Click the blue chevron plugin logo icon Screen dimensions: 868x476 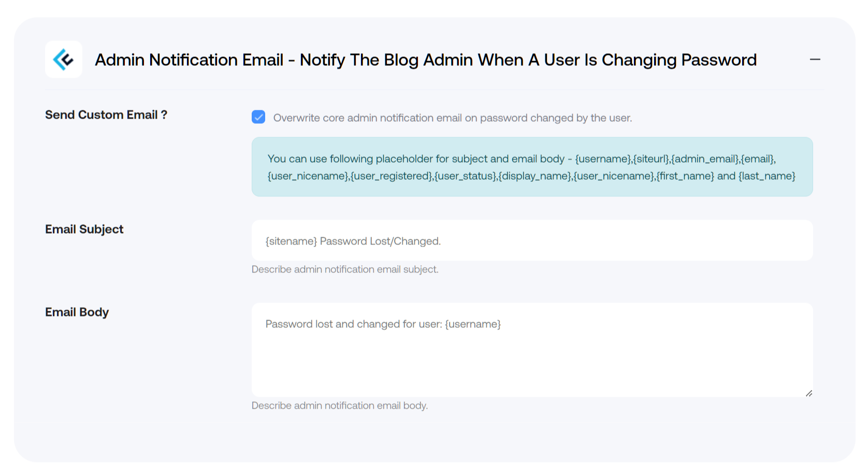point(63,60)
